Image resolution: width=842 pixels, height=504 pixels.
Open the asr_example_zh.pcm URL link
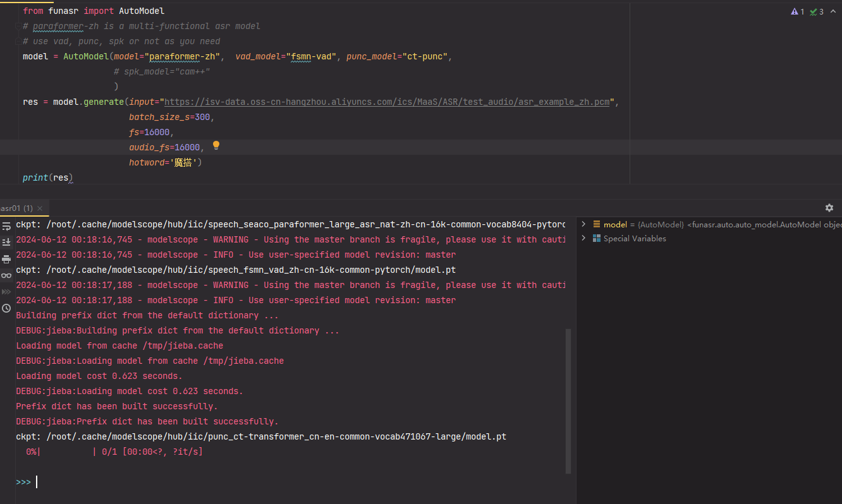point(387,102)
